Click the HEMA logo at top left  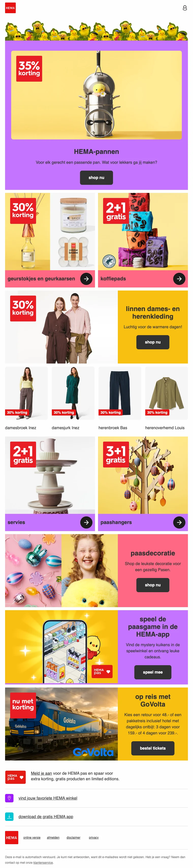pos(10,8)
